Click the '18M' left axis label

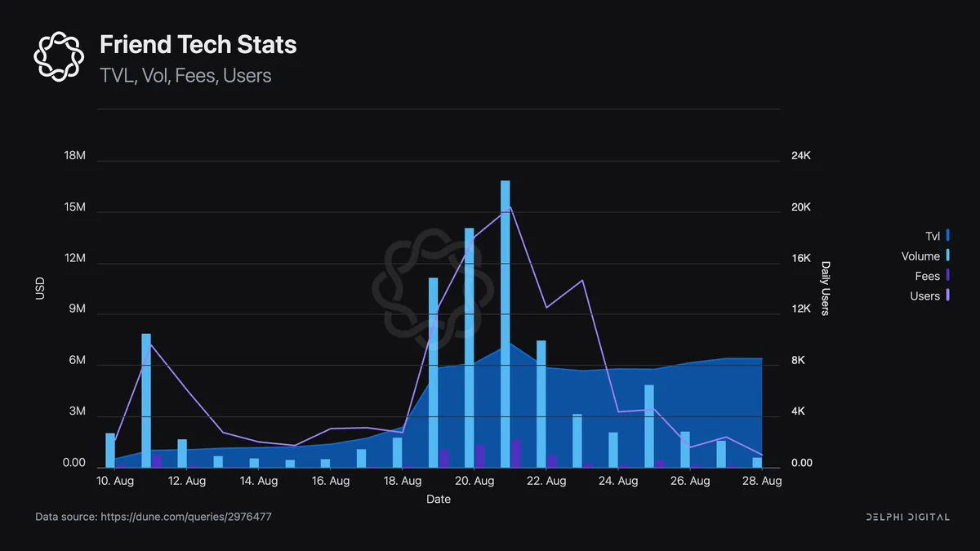(x=74, y=156)
